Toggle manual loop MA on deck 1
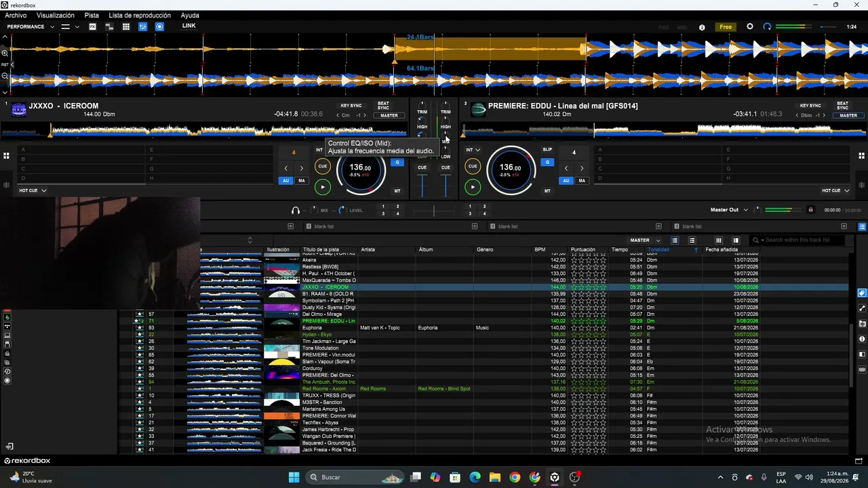 tap(301, 181)
